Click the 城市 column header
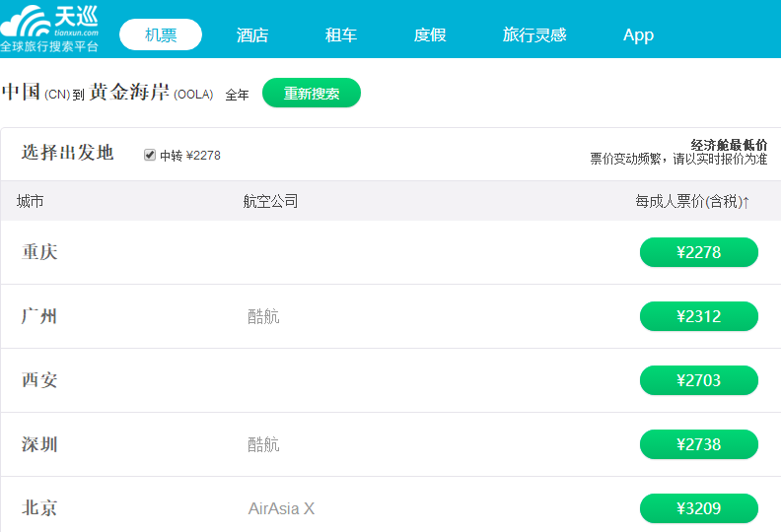Screen dimensions: 781x532 (31, 201)
